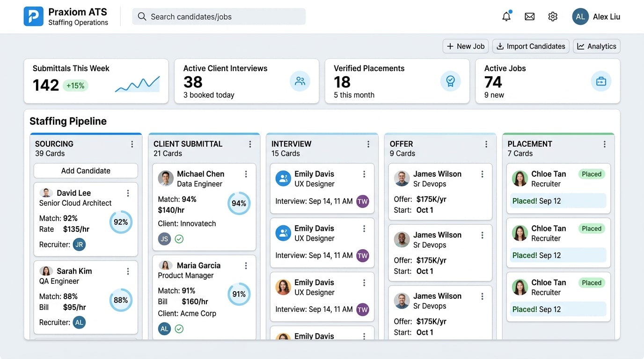Open the notifications bell
Viewport: 644px width, 359px height.
[506, 16]
